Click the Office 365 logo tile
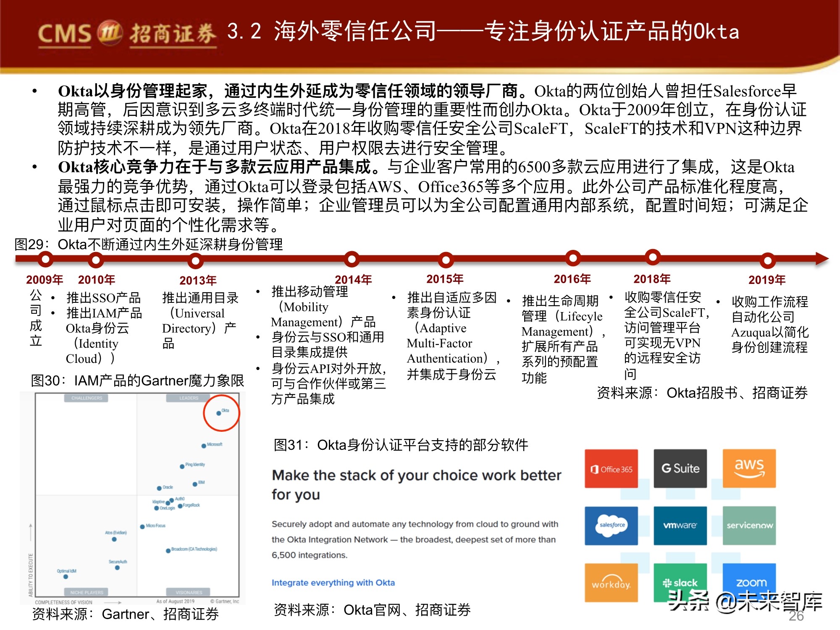This screenshot has height=630, width=840. tap(611, 468)
